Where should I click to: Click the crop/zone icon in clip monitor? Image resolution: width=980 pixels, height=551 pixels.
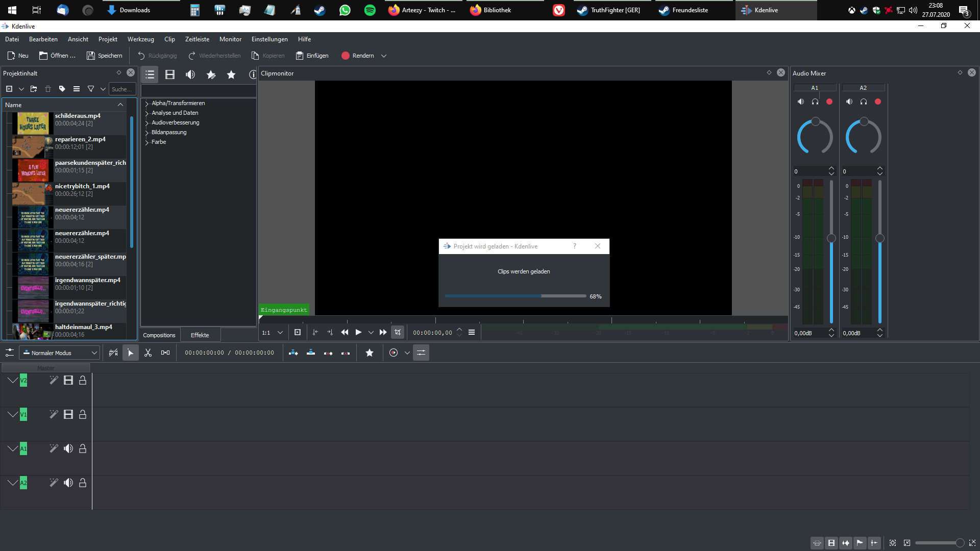(398, 332)
